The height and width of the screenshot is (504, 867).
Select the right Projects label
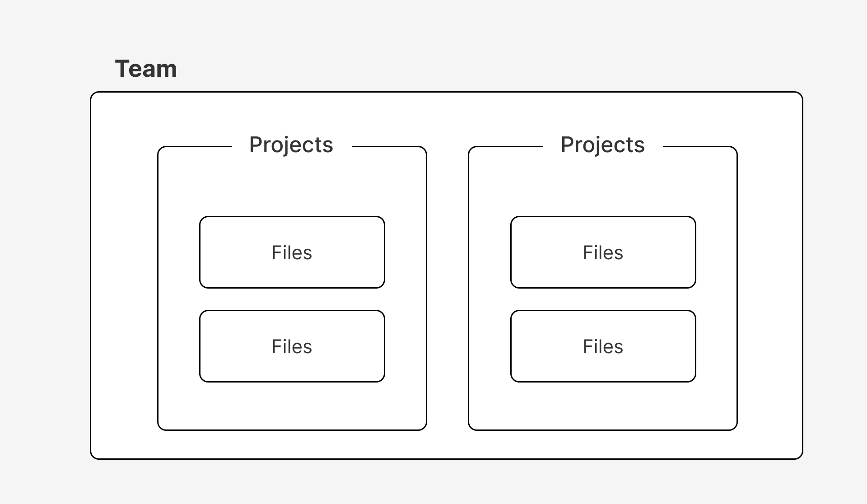tap(602, 145)
